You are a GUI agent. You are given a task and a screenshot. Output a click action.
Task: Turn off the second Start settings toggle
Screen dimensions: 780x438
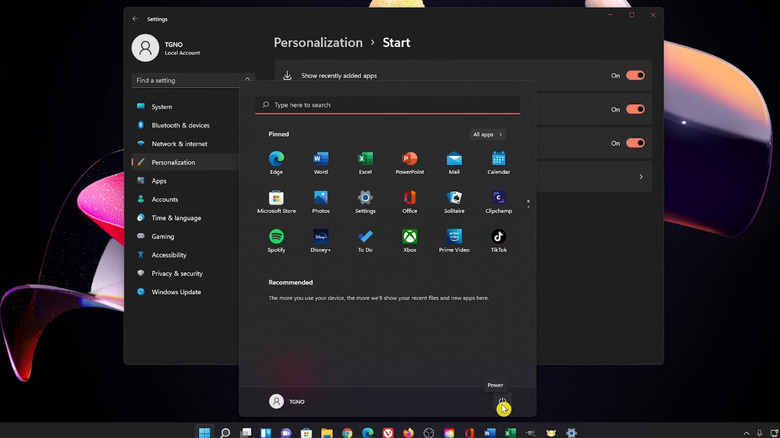[x=635, y=109]
